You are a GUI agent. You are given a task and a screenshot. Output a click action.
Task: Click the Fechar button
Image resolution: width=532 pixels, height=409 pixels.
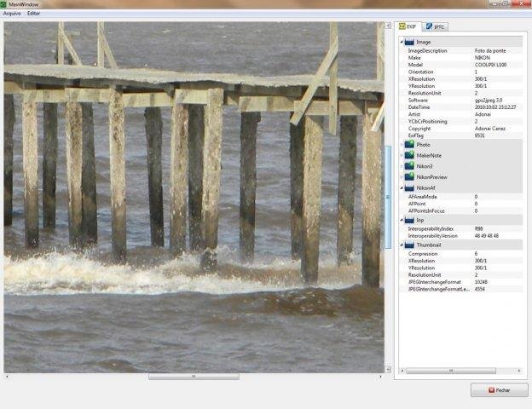pos(499,390)
